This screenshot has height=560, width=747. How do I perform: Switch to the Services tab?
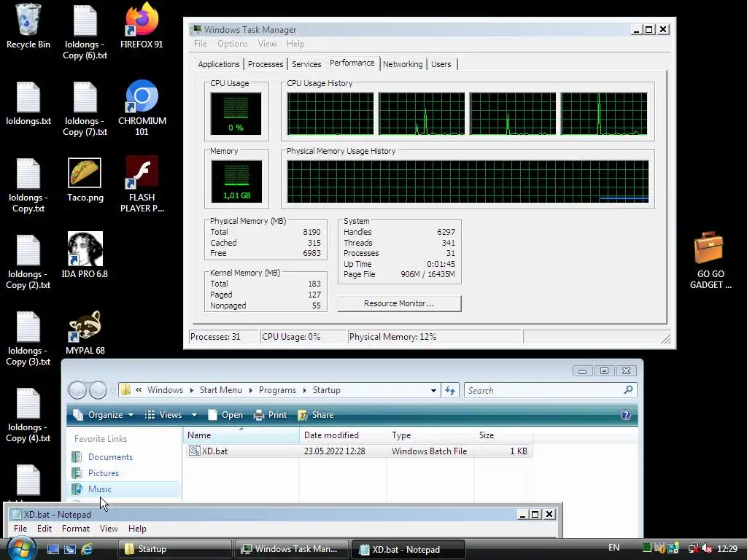(x=306, y=64)
